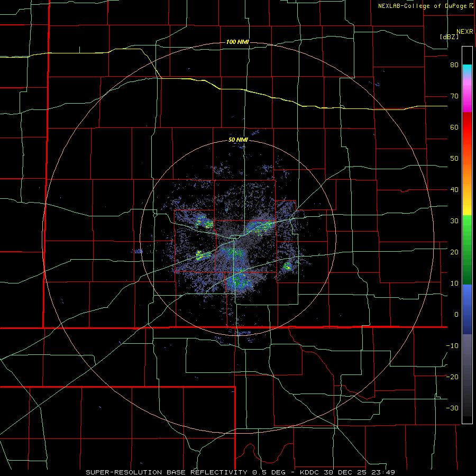The height and width of the screenshot is (476, 476).
Task: Click the magenta segment of color bar
Action: pyautogui.click(x=467, y=96)
